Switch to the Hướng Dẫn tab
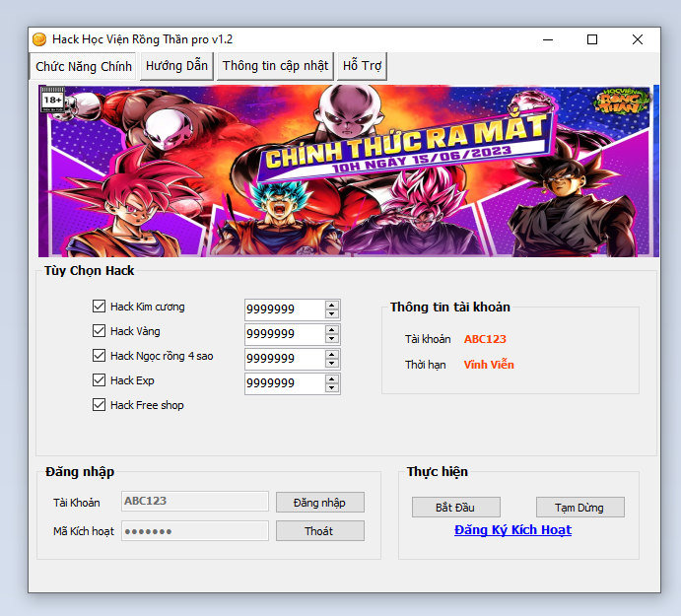 176,66
